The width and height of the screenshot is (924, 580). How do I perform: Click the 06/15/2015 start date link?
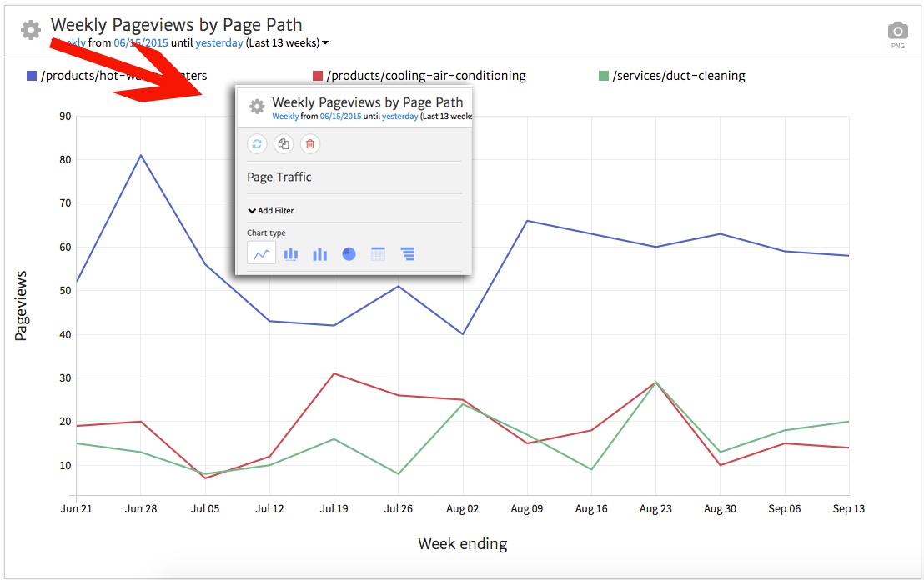tap(140, 42)
